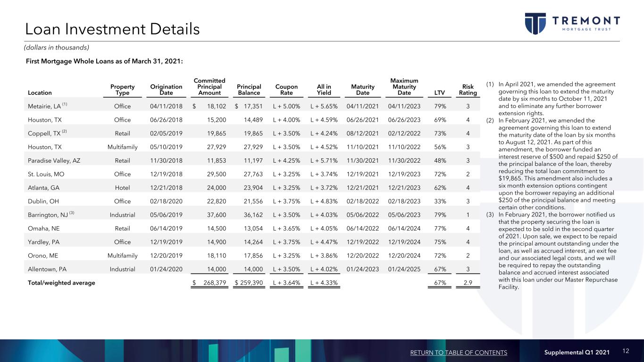
Task: Click the Tremont Mortgage Trust logo
Action: (x=572, y=24)
